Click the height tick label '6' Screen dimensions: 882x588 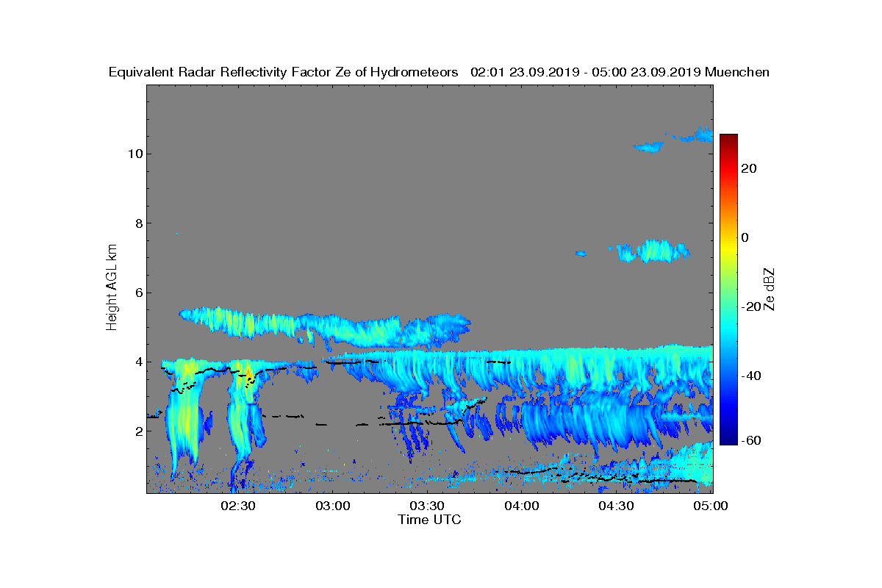(x=138, y=293)
